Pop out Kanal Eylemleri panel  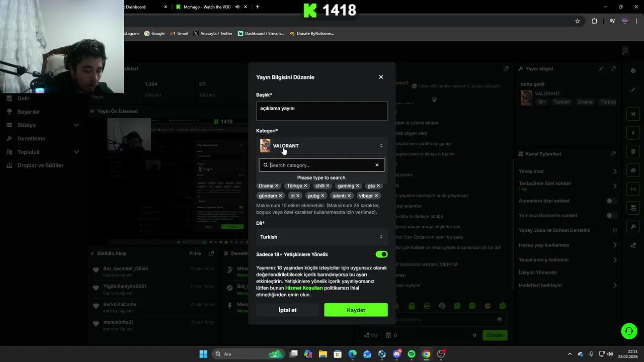click(x=613, y=154)
